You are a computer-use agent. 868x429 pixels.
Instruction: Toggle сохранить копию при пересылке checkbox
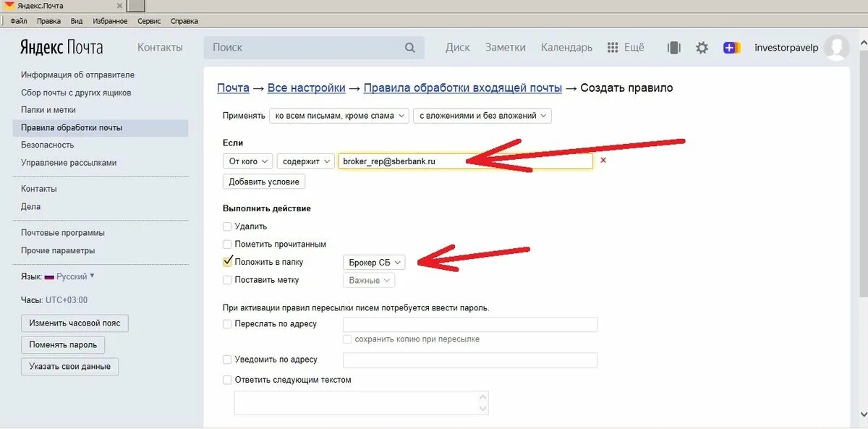point(348,339)
